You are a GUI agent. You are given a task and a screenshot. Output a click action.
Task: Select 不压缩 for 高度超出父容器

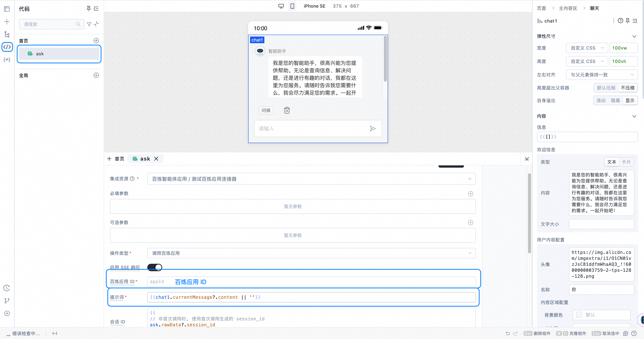(628, 88)
